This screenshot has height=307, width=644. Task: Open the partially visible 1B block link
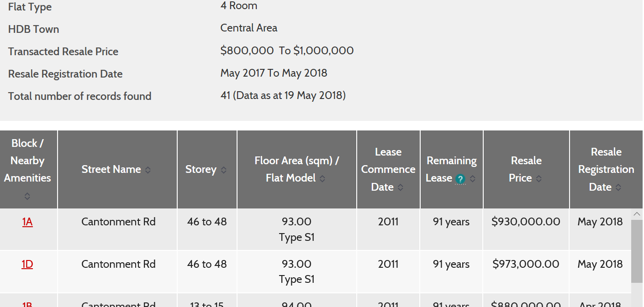(x=27, y=304)
